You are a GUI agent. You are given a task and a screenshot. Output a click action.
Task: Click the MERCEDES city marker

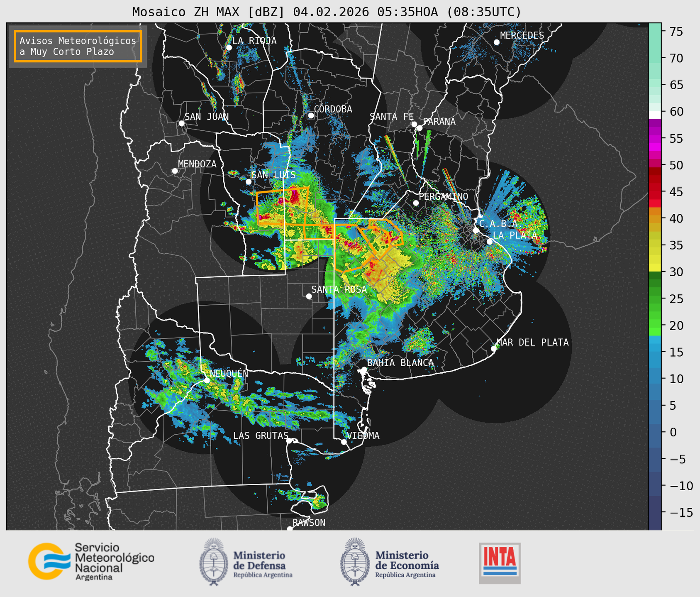[x=496, y=42]
